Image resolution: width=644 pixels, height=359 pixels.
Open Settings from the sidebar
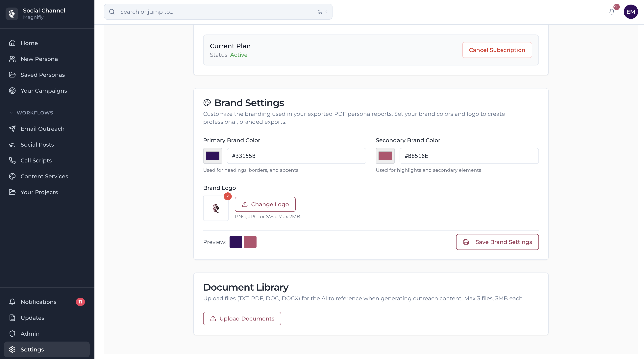pyautogui.click(x=32, y=349)
